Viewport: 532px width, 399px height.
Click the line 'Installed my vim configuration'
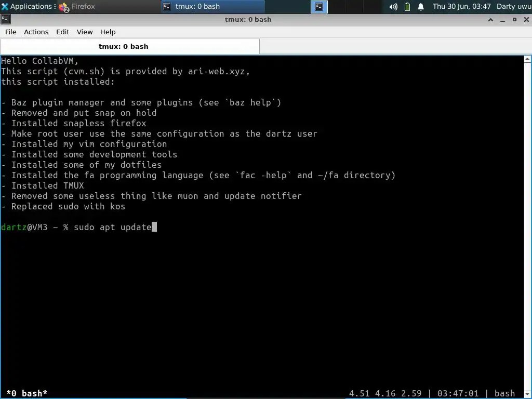point(84,144)
